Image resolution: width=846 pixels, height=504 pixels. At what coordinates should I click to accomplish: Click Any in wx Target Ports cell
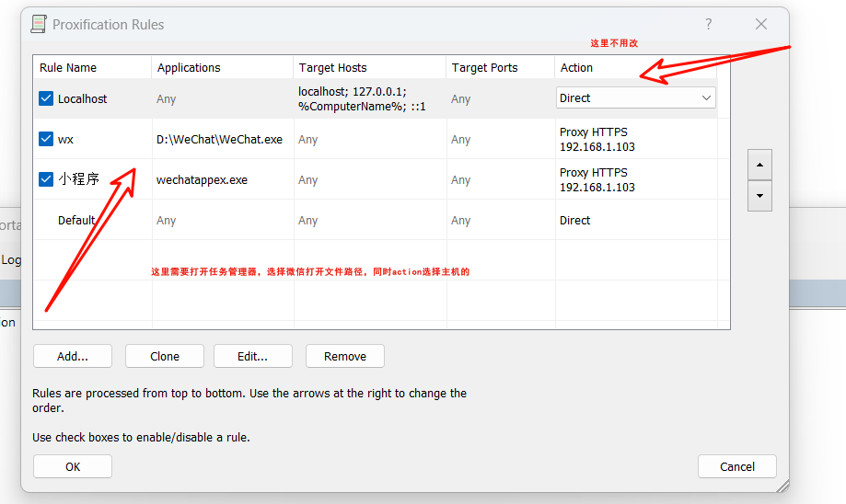point(461,140)
